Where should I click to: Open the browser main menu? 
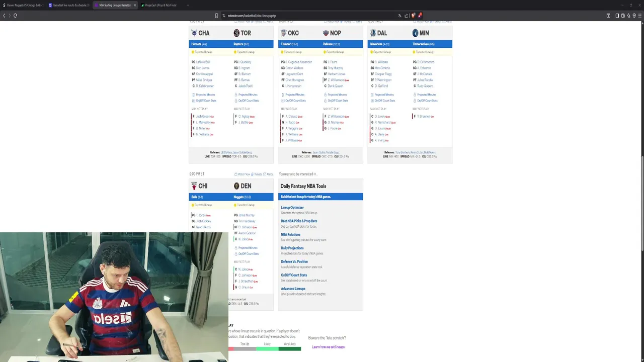point(639,16)
